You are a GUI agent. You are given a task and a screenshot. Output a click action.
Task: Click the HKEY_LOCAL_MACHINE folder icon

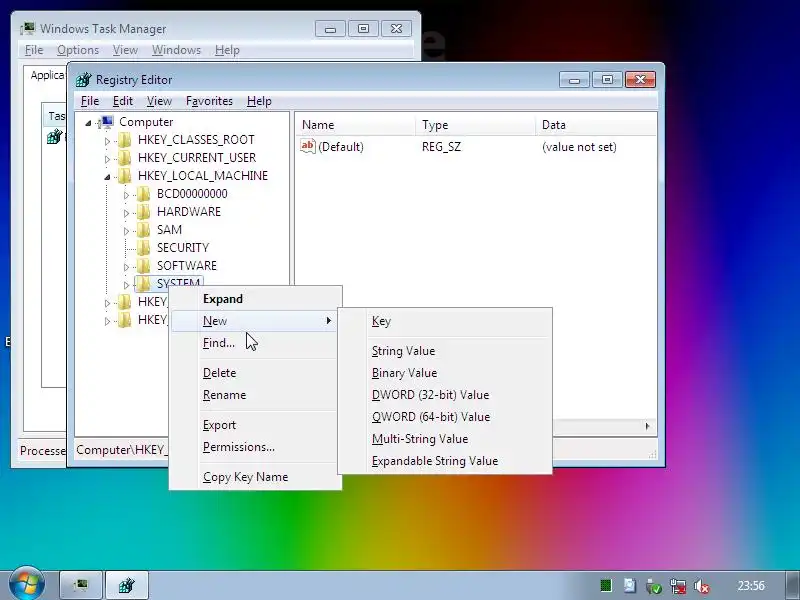click(124, 176)
